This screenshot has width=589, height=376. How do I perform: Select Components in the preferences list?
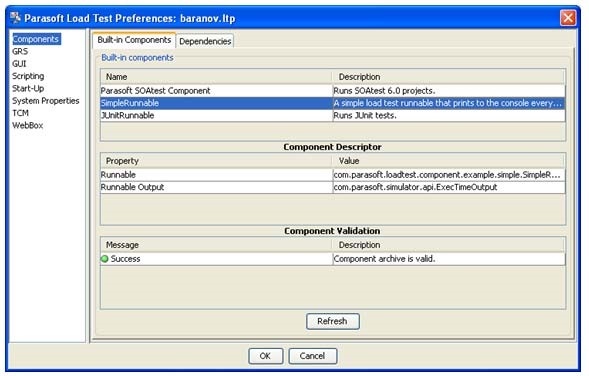pyautogui.click(x=36, y=39)
